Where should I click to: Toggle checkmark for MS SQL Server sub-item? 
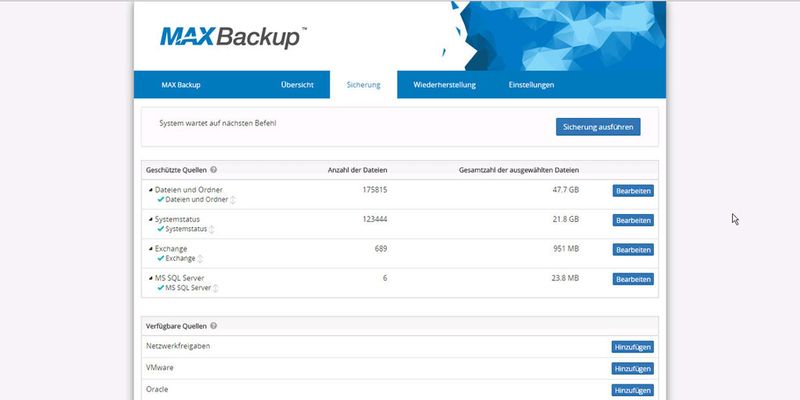tap(161, 288)
